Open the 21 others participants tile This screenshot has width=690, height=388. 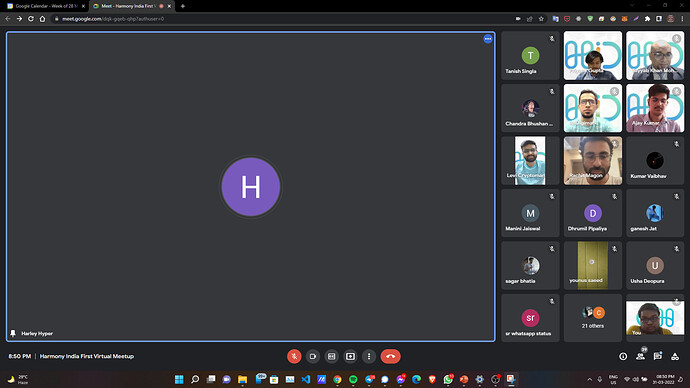click(x=593, y=318)
